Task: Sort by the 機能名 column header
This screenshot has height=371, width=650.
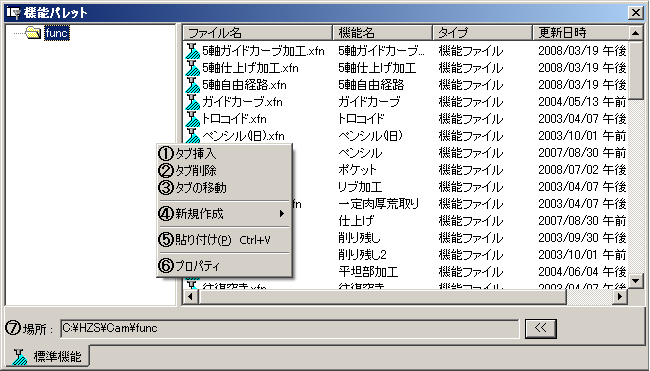Action: coord(383,32)
